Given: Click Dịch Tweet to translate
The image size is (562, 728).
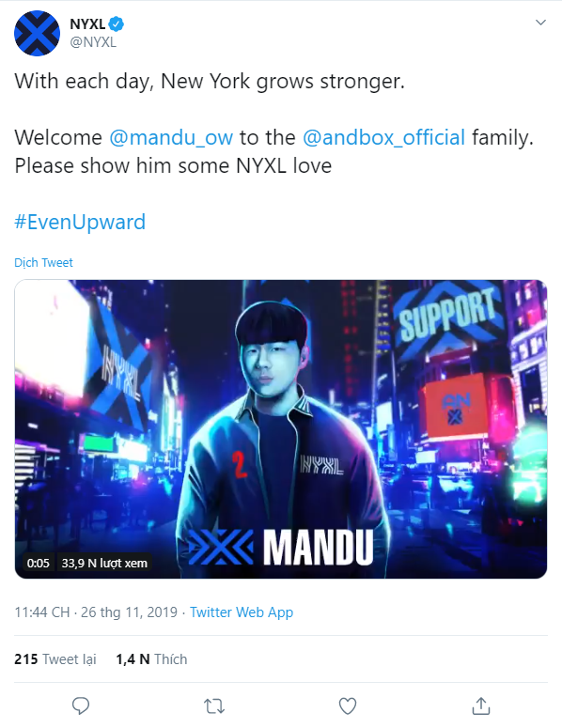Looking at the screenshot, I should click(x=43, y=262).
